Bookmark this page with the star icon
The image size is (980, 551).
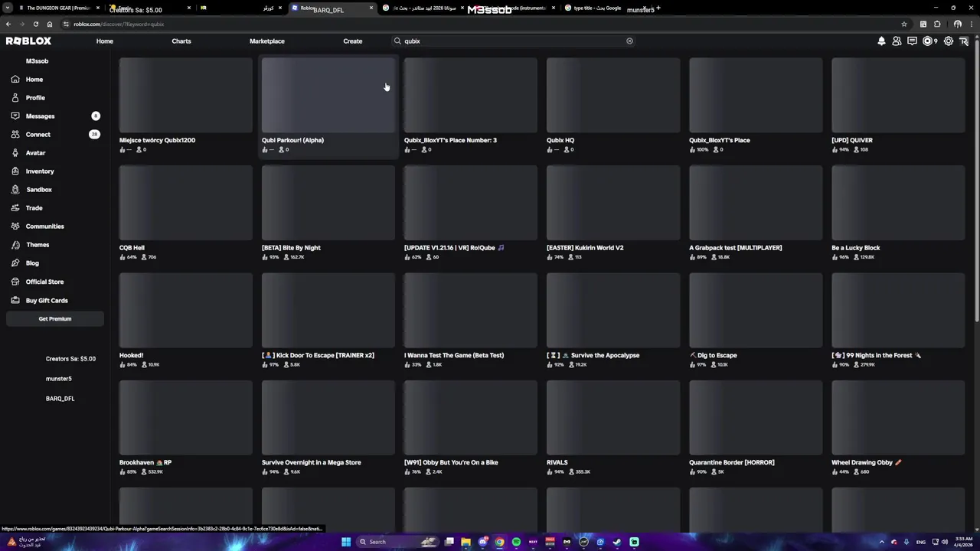[x=904, y=24]
